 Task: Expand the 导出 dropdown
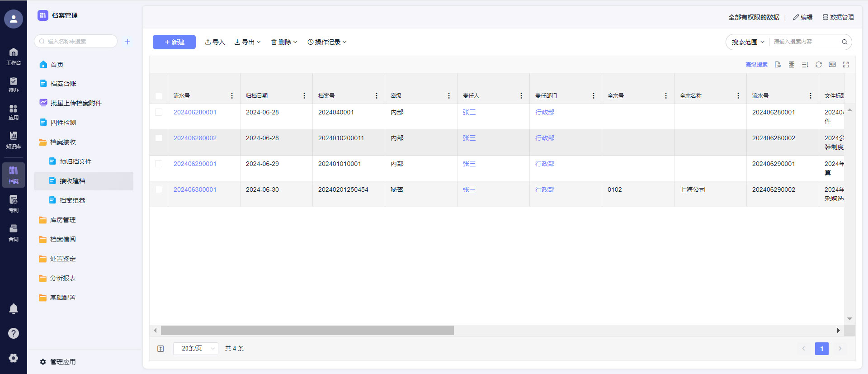(248, 42)
